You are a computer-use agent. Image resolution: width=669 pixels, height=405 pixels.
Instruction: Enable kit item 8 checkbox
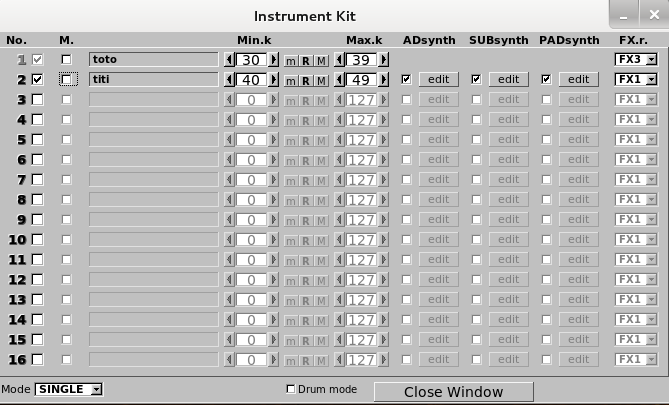38,199
